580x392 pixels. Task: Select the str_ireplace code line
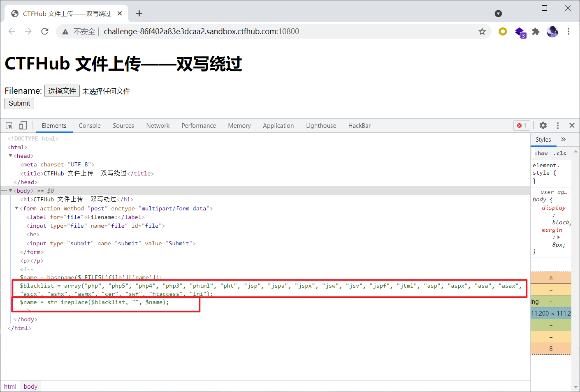click(x=94, y=302)
